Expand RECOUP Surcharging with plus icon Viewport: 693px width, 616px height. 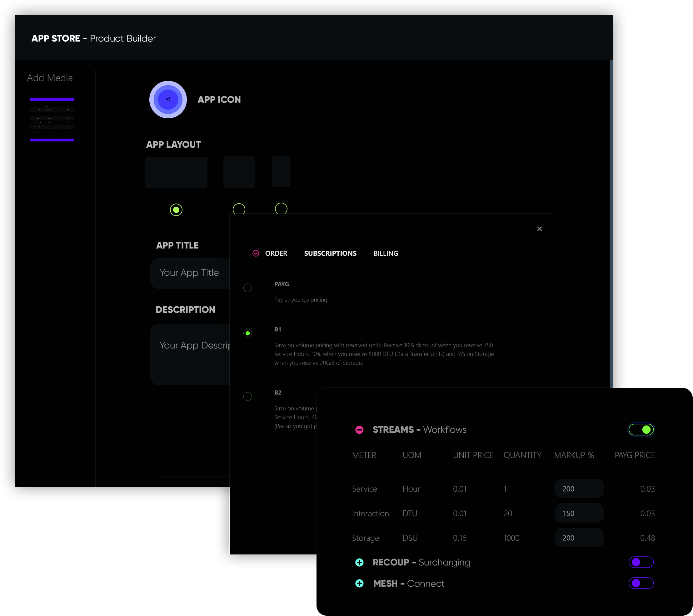[359, 563]
